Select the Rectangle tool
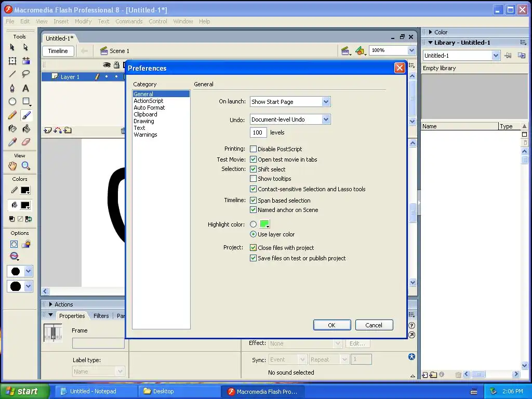The height and width of the screenshot is (399, 532). click(x=26, y=101)
